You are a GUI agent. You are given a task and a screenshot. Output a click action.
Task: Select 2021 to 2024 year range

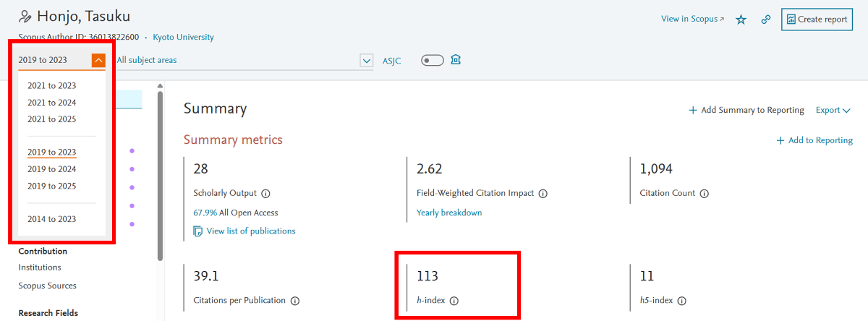[51, 103]
